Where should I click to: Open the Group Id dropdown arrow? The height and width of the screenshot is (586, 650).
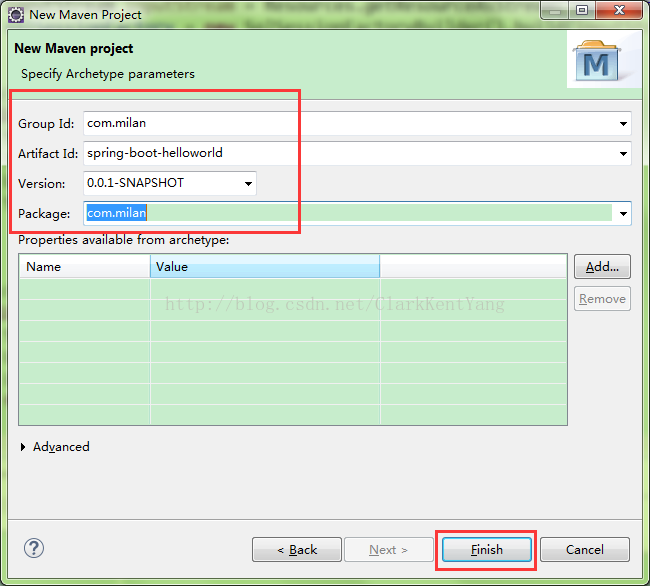[x=623, y=123]
